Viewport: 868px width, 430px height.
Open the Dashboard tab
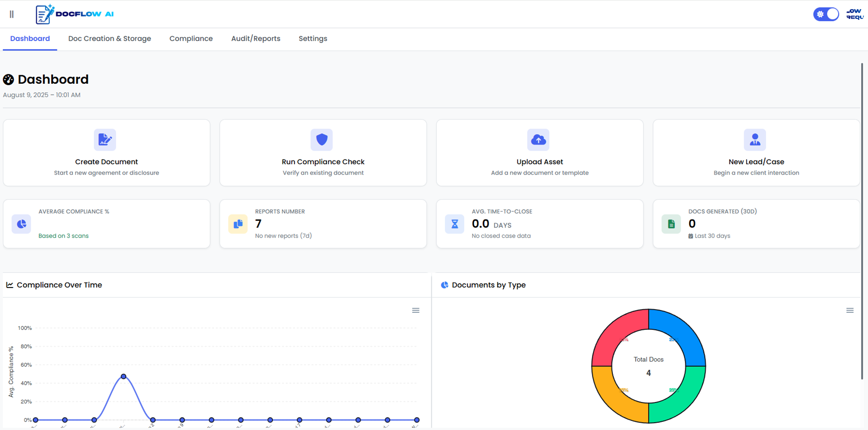click(x=30, y=38)
